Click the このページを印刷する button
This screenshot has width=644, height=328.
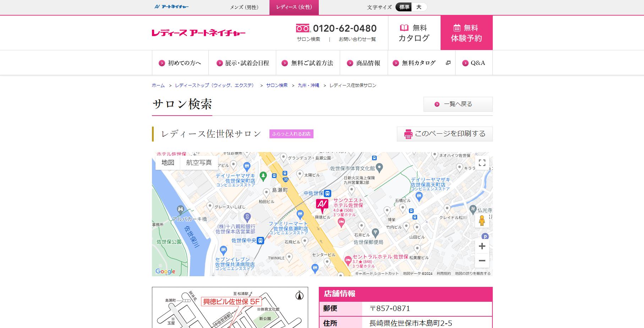pyautogui.click(x=445, y=134)
